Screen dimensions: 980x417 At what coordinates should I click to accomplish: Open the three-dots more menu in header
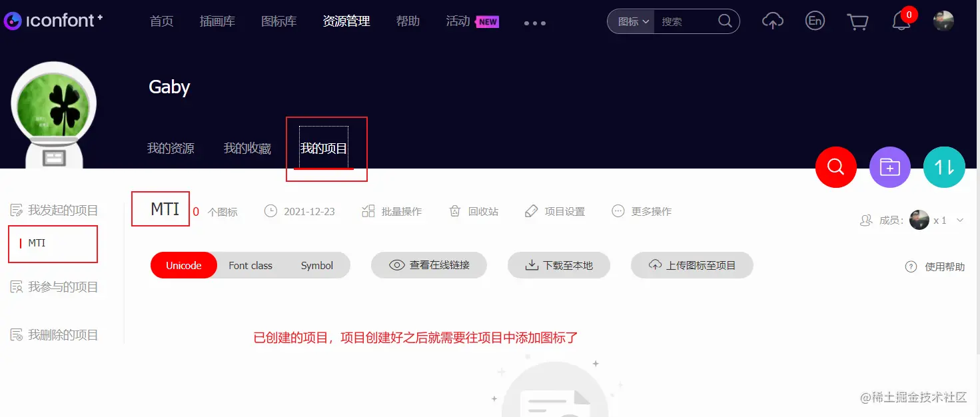[535, 23]
